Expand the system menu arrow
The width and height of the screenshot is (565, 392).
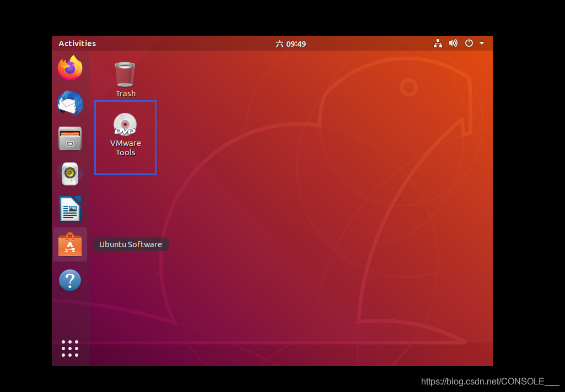coord(482,43)
